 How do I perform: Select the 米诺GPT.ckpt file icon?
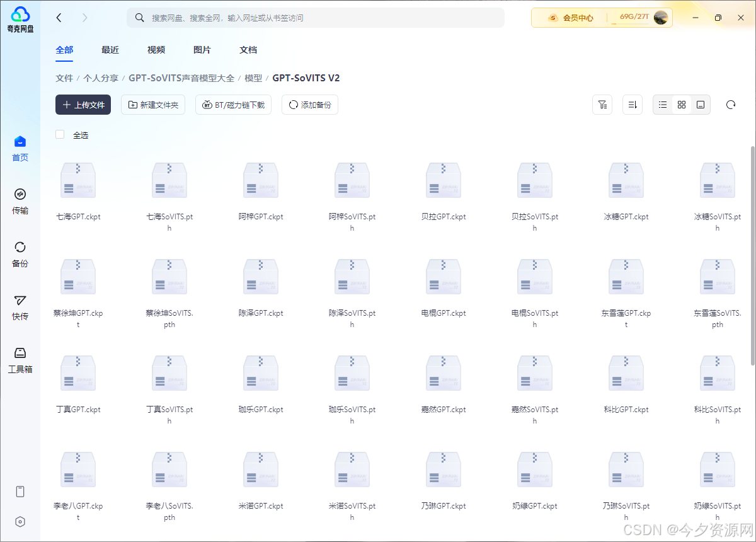261,470
